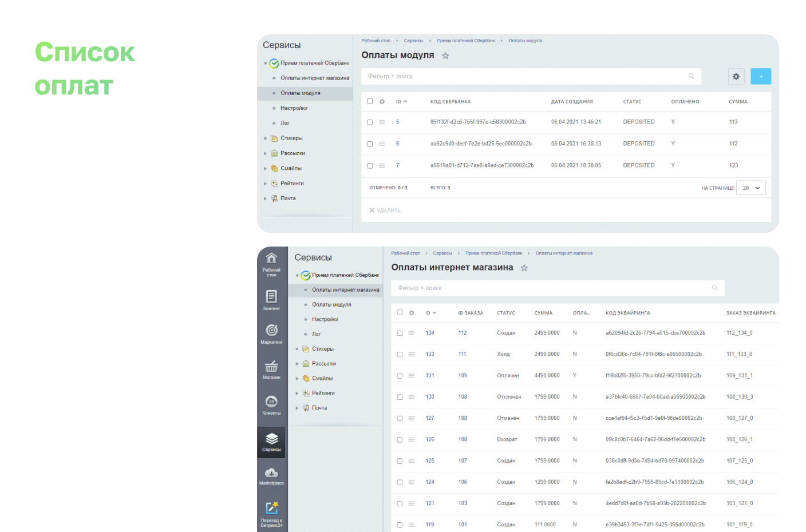
Task: Expand Почта in lower Сервисы tree
Action: (x=297, y=408)
